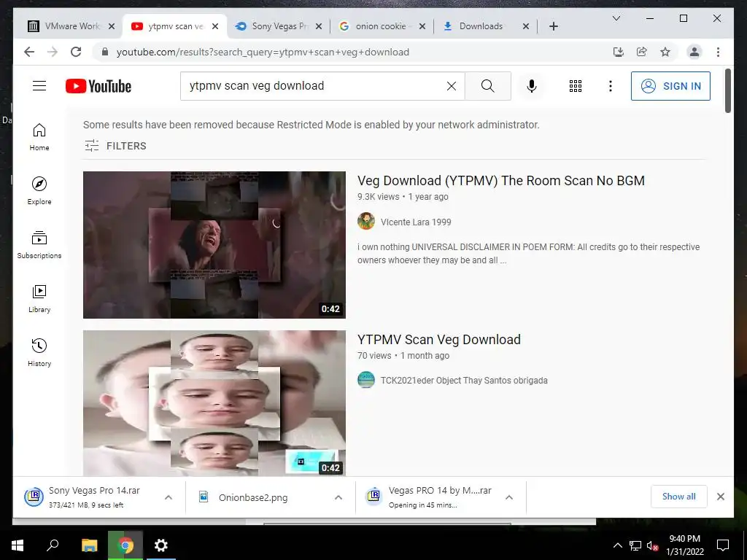
Task: Expand options for Sony Vegas Pro 14.rar
Action: click(x=169, y=497)
